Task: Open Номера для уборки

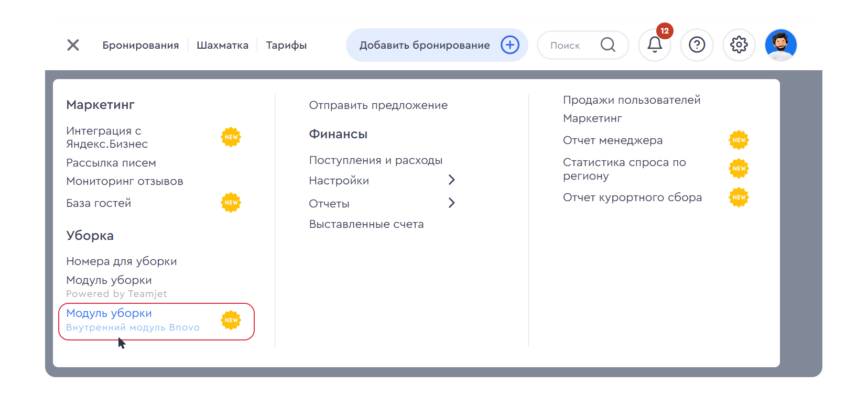Action: pos(122,261)
